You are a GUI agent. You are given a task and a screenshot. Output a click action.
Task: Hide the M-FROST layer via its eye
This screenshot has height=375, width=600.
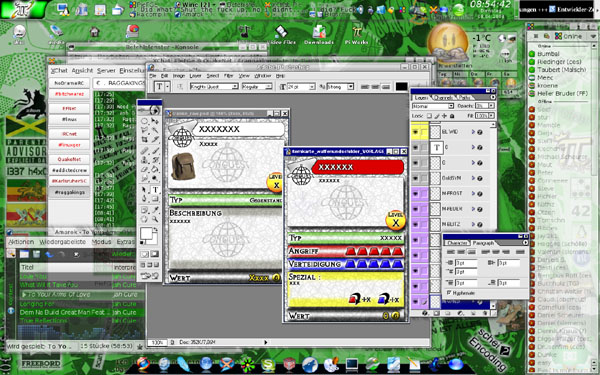pyautogui.click(x=415, y=194)
